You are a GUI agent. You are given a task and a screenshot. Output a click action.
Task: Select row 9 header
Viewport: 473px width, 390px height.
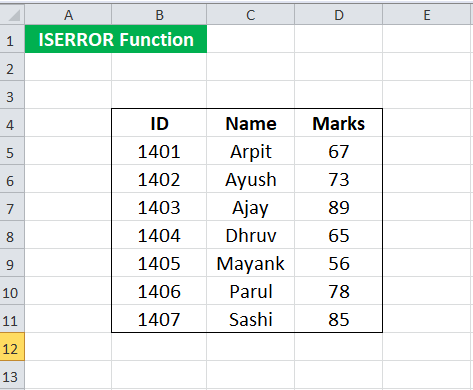(x=12, y=263)
